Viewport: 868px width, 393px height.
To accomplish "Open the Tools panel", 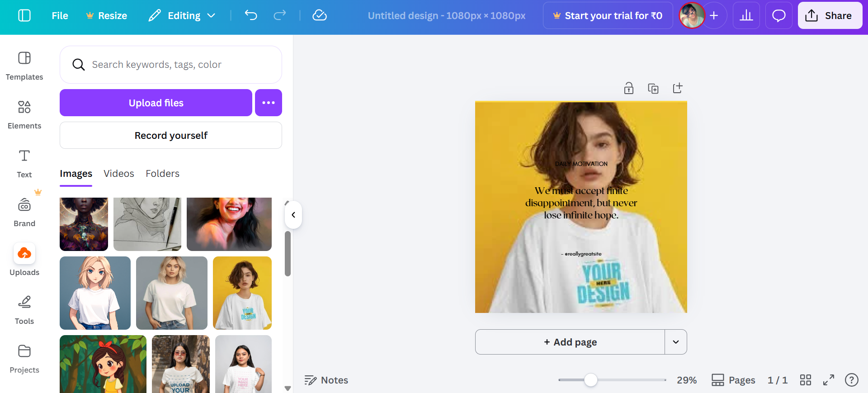I will point(24,310).
